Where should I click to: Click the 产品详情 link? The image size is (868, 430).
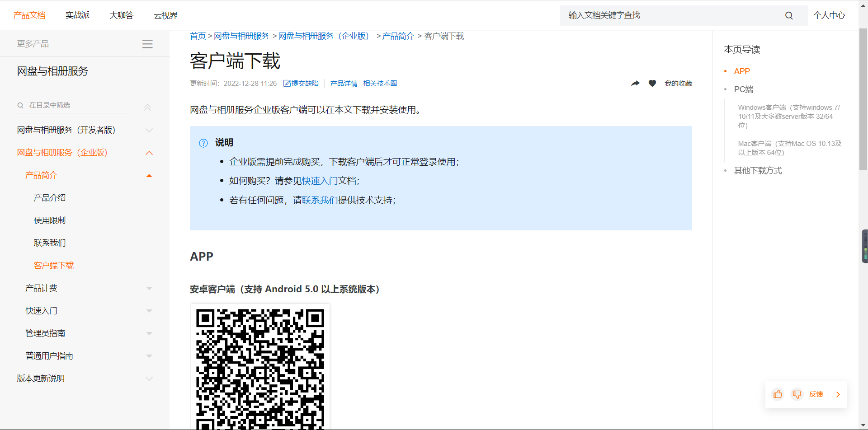pyautogui.click(x=344, y=84)
